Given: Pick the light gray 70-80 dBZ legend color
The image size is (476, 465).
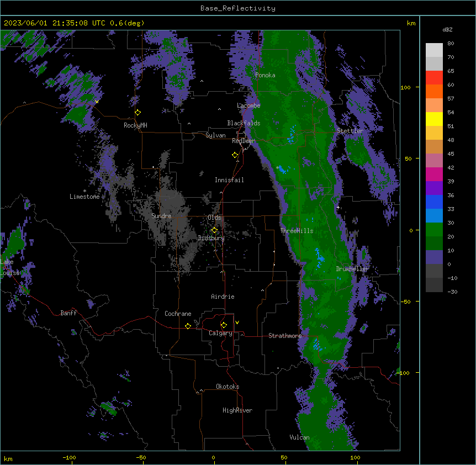Looking at the screenshot, I should tap(434, 50).
